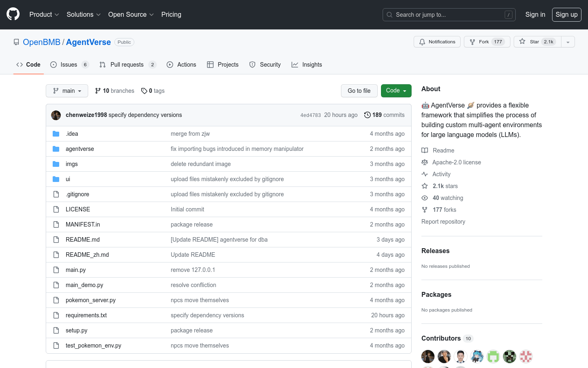Open chenweize1998 author link
Screen dimensions: 588x368
tap(86, 115)
